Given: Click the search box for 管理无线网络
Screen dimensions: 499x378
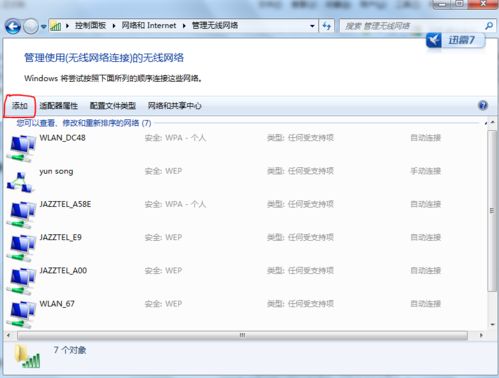Looking at the screenshot, I should coord(412,26).
